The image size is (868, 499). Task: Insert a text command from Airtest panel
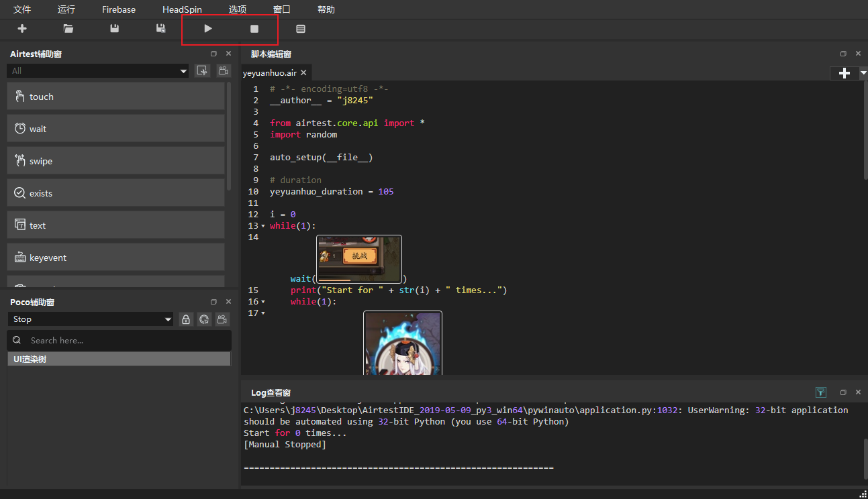(116, 225)
